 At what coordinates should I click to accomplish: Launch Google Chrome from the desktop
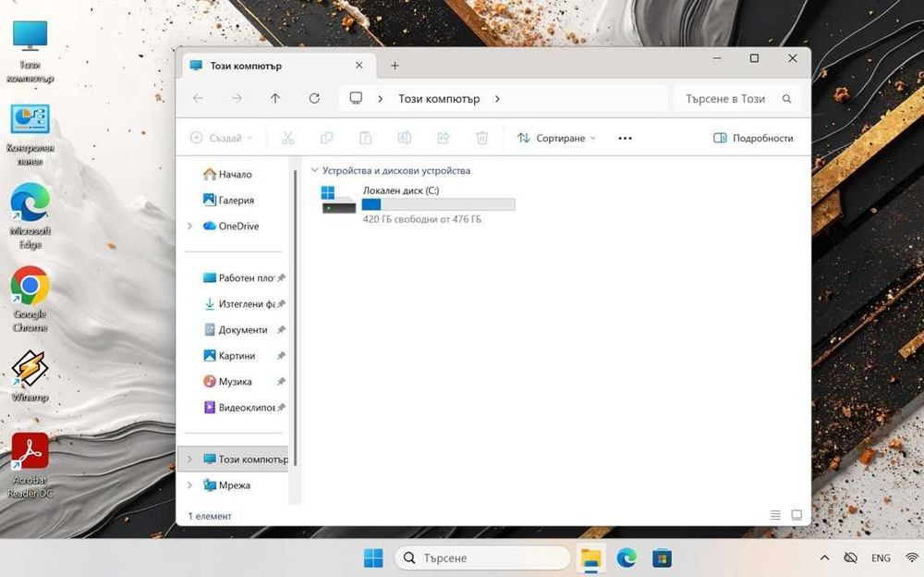coord(30,300)
